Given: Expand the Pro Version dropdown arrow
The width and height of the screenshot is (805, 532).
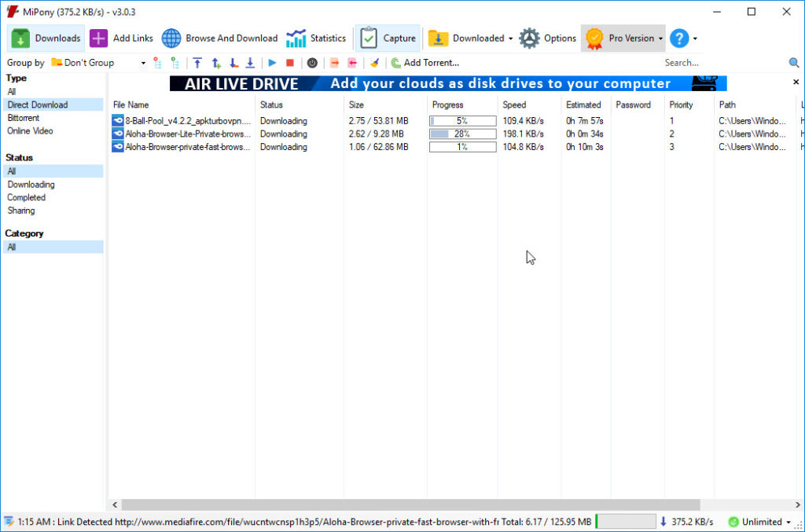Looking at the screenshot, I should [660, 39].
